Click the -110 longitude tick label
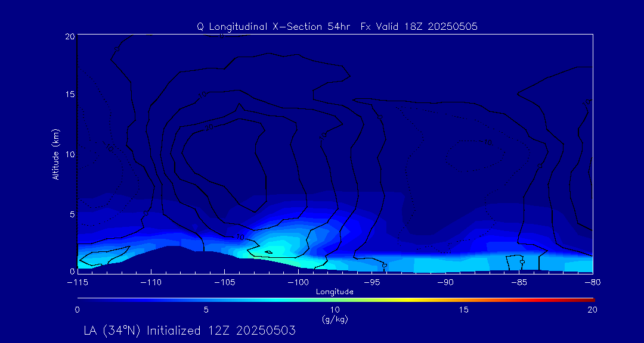The height and width of the screenshot is (343, 644). (x=151, y=283)
